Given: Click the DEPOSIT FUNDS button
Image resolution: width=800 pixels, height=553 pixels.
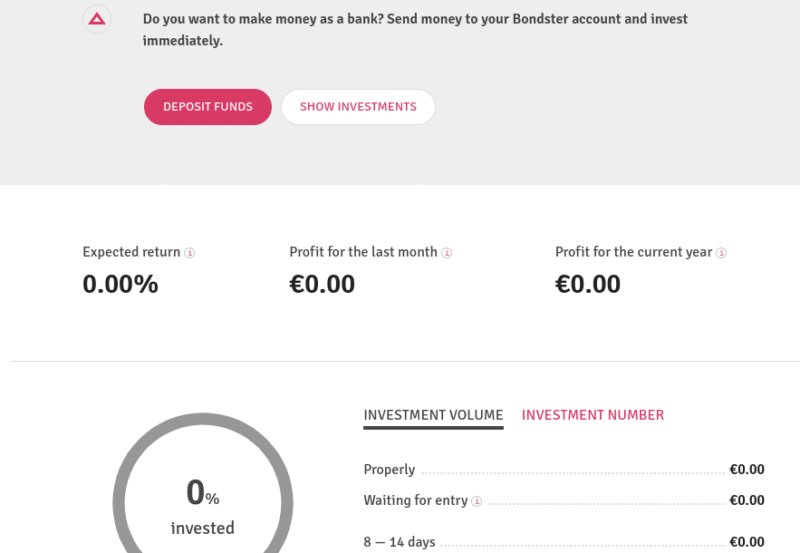Looking at the screenshot, I should click(x=208, y=107).
